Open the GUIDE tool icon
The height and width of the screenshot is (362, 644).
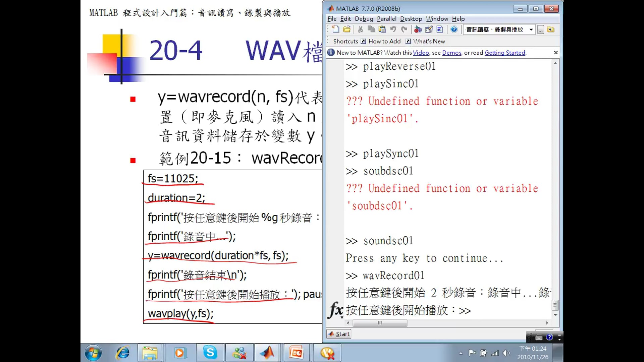coord(429,29)
